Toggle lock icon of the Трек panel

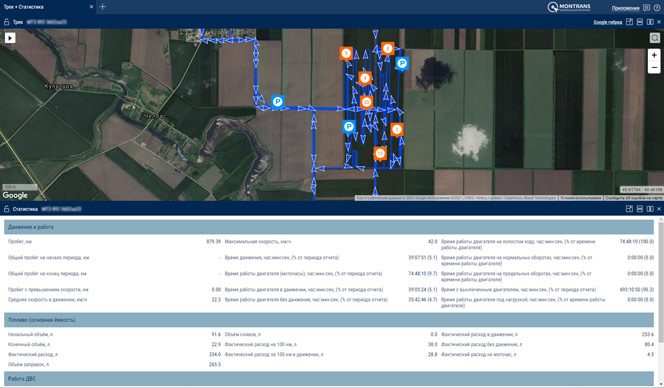tap(6, 22)
